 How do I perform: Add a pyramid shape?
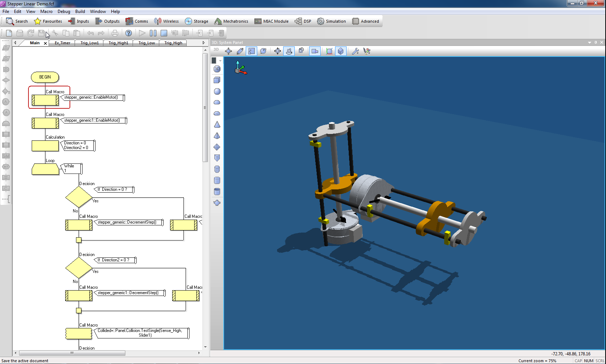pyautogui.click(x=217, y=136)
